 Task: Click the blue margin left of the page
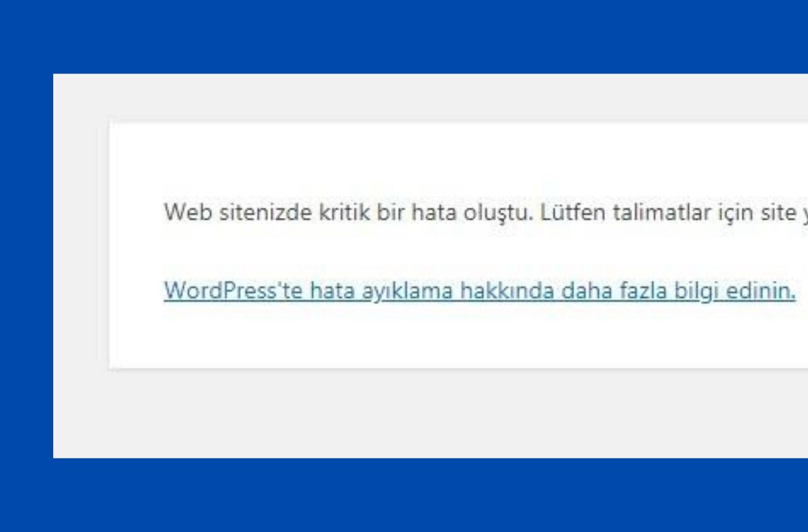click(x=26, y=266)
